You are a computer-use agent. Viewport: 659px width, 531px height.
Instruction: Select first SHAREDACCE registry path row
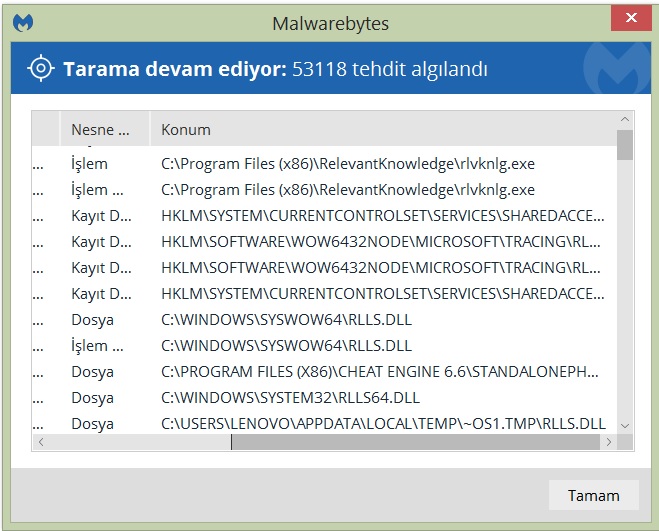(x=324, y=216)
